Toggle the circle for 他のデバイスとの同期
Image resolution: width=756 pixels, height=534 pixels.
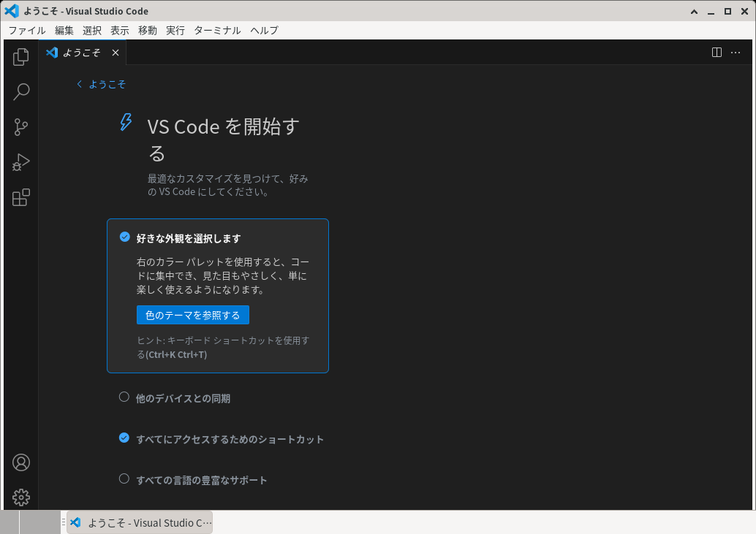click(124, 397)
